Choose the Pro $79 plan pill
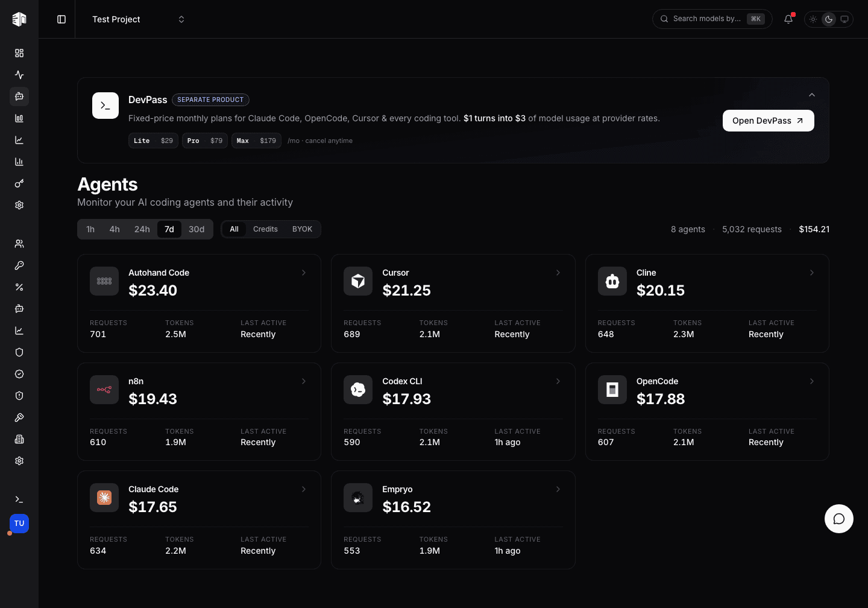Image resolution: width=868 pixels, height=608 pixels. pyautogui.click(x=205, y=141)
